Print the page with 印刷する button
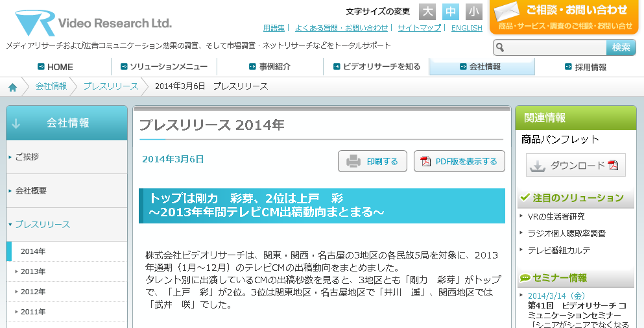Image resolution: width=644 pixels, height=328 pixels. pos(372,161)
